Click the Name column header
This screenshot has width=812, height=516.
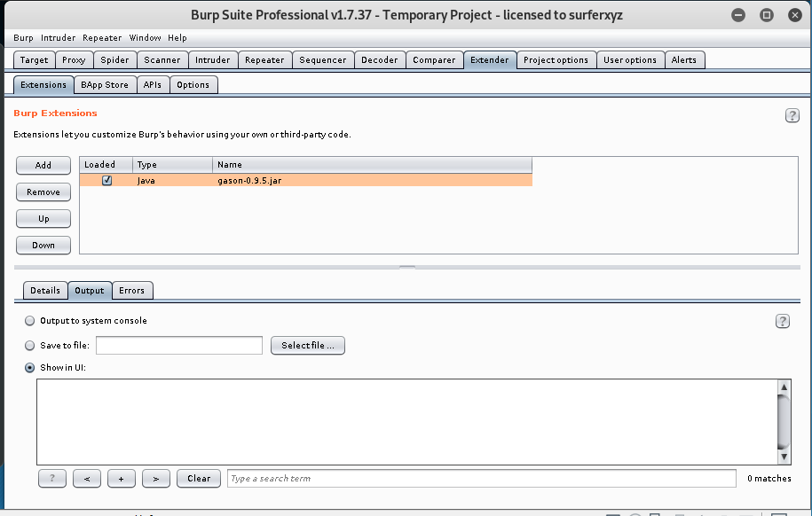click(372, 165)
